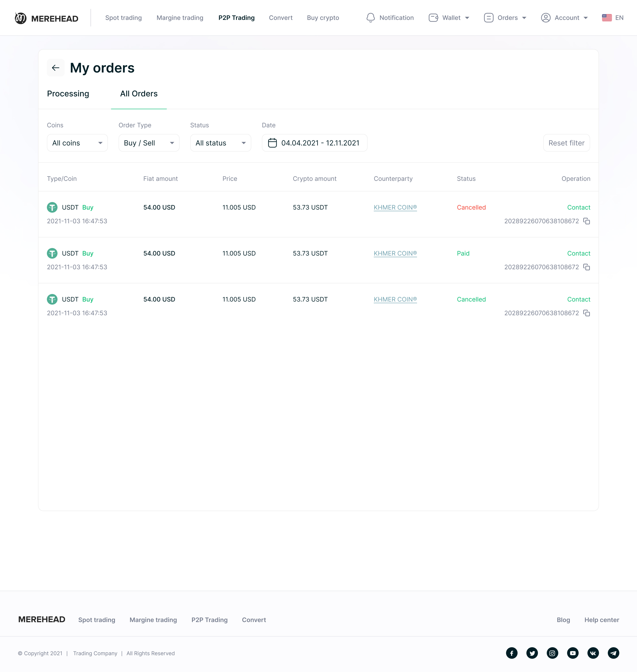The height and width of the screenshot is (672, 637).
Task: Expand the All status filter
Action: (x=220, y=143)
